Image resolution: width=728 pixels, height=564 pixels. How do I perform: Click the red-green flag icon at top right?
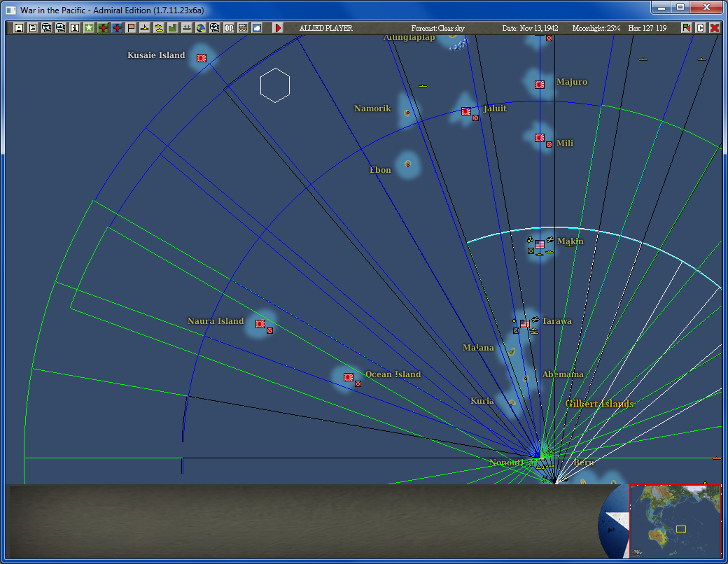[686, 28]
